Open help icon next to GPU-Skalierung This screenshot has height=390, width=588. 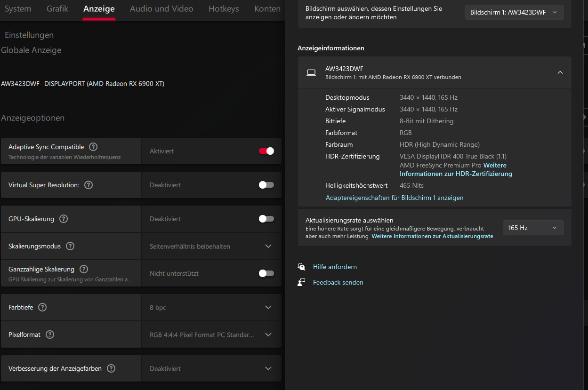[64, 219]
